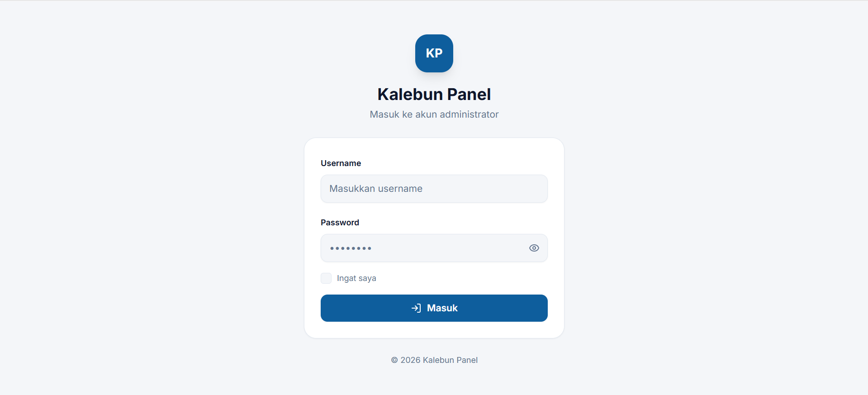Focus the Username input field

click(x=434, y=189)
